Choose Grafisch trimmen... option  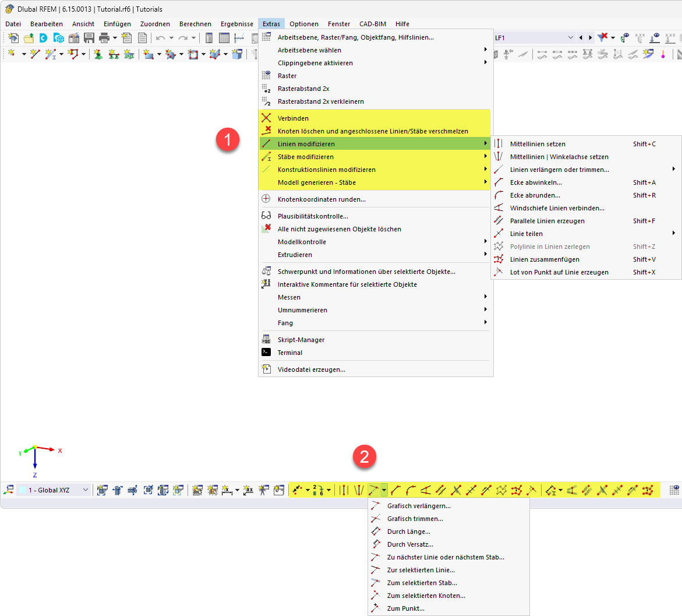(448, 519)
